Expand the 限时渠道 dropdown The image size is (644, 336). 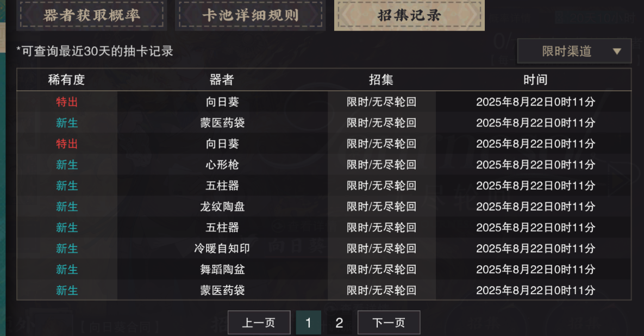(574, 51)
